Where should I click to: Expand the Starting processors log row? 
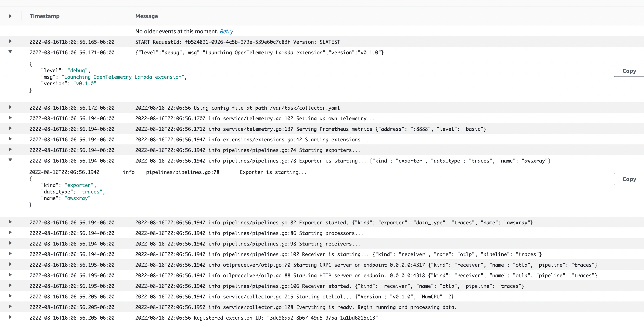pos(10,232)
